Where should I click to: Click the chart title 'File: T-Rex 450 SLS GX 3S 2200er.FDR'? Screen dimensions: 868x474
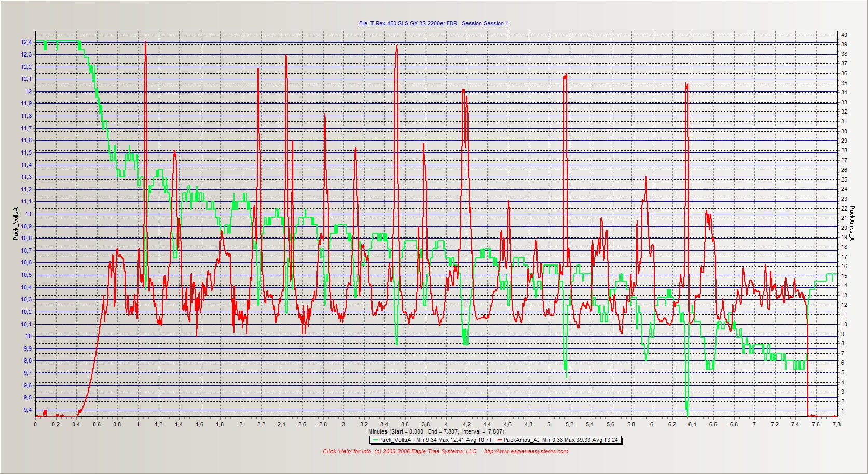click(x=408, y=23)
